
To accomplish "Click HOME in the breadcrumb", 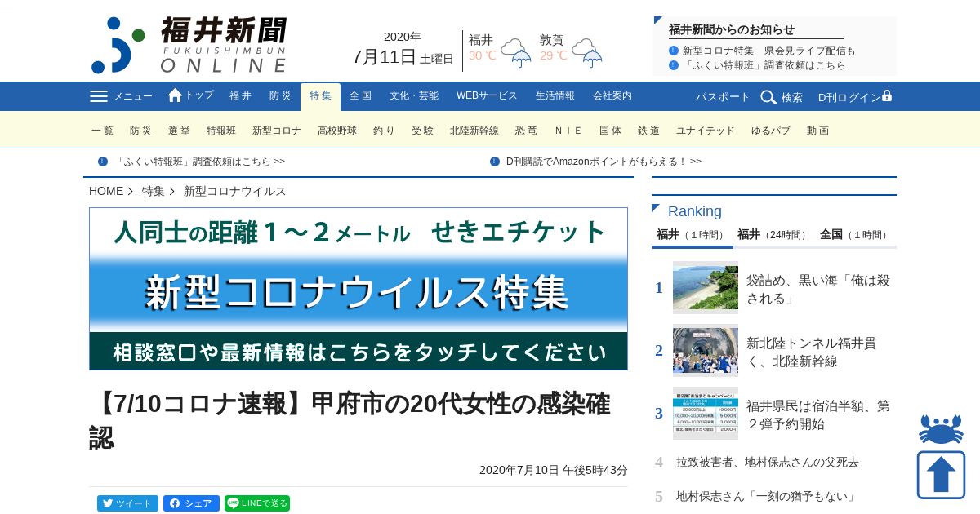I will tap(106, 191).
